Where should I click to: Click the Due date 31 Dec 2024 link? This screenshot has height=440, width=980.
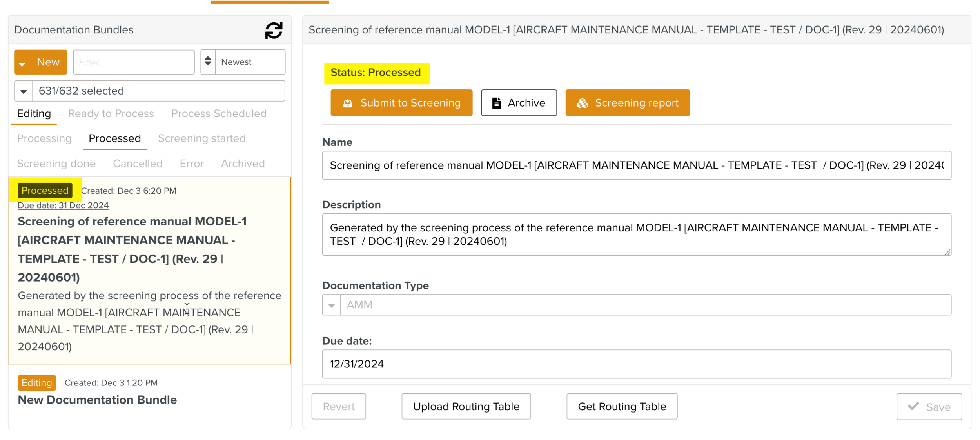[63, 205]
